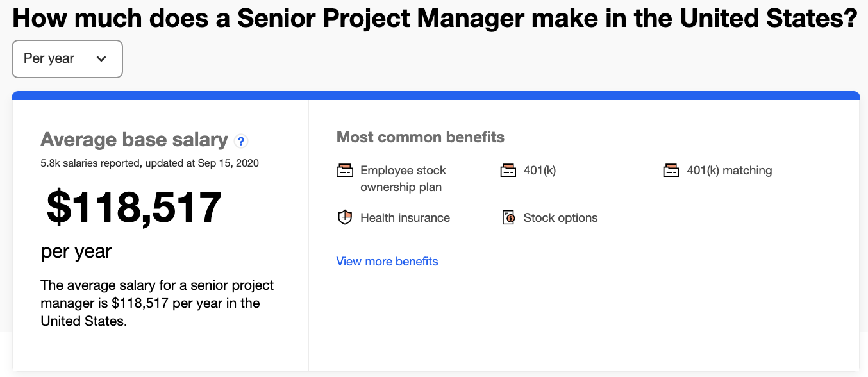Click the help icon beside Average base salary
The image size is (868, 377).
(241, 141)
